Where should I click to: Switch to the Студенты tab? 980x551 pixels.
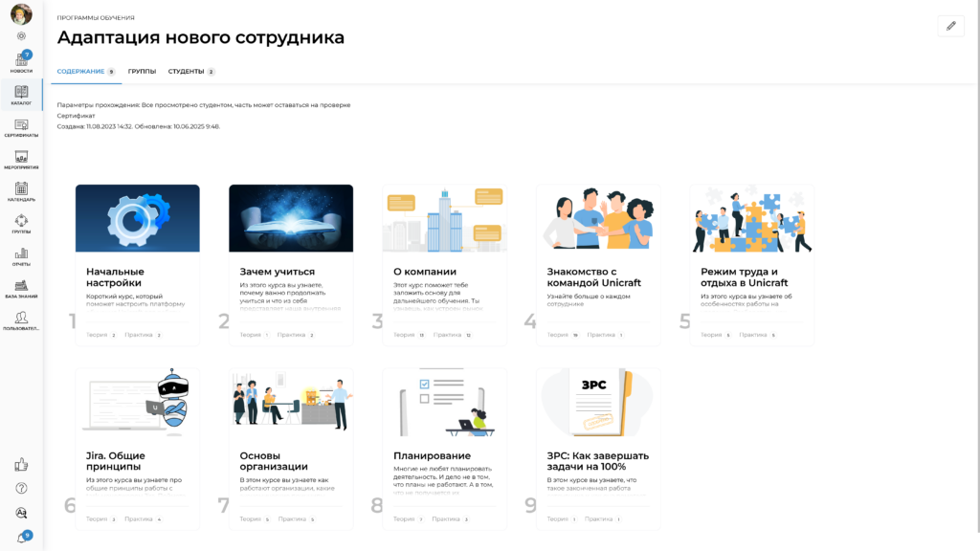pos(191,71)
